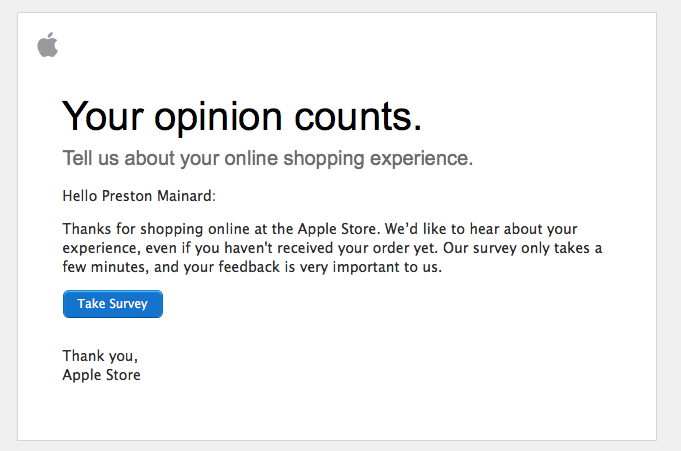Image resolution: width=681 pixels, height=451 pixels.
Task: Click the name 'Mainard' in the greeting
Action: coord(184,196)
